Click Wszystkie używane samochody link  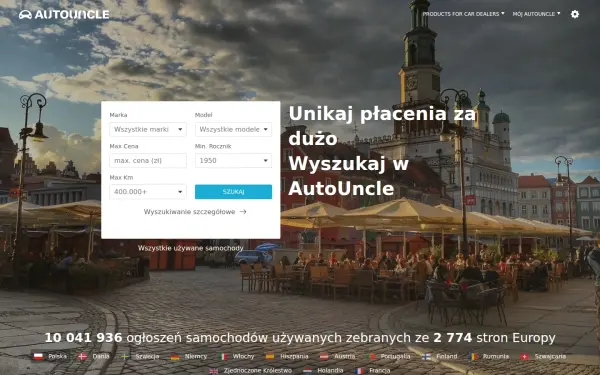point(191,248)
